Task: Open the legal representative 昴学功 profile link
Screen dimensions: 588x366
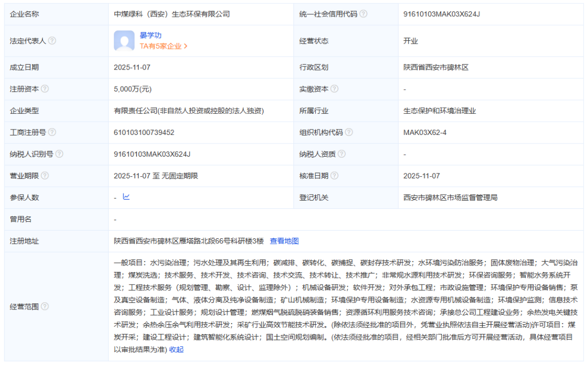Action: pyautogui.click(x=151, y=34)
